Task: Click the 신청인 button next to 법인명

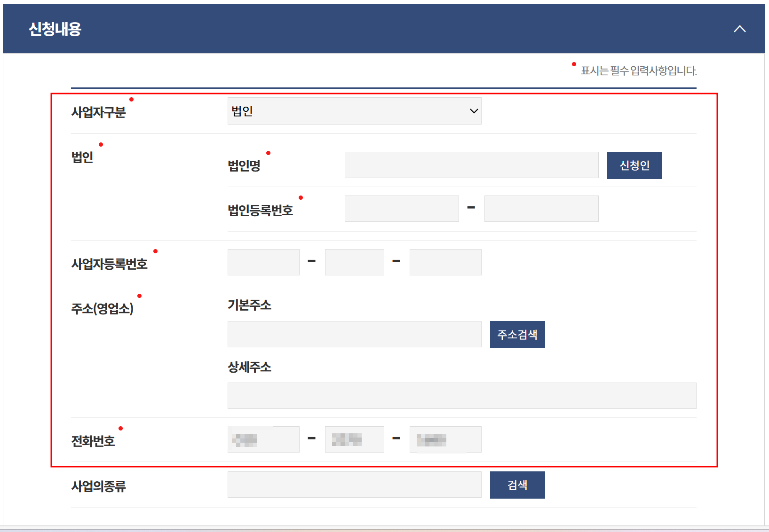Action: [x=634, y=165]
